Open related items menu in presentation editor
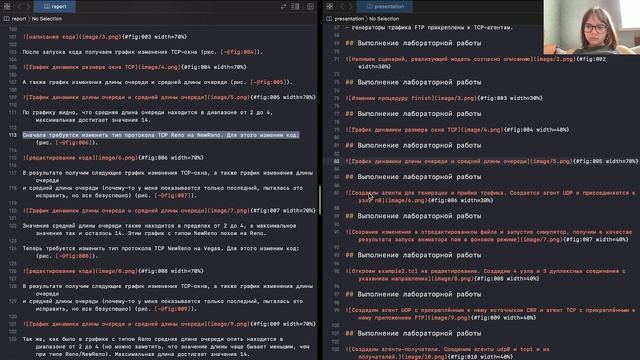Viewport: 640px width, 360px height. [330, 7]
